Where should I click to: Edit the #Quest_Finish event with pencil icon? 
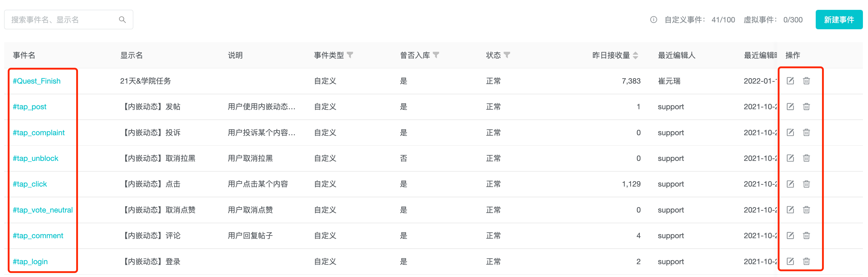790,81
